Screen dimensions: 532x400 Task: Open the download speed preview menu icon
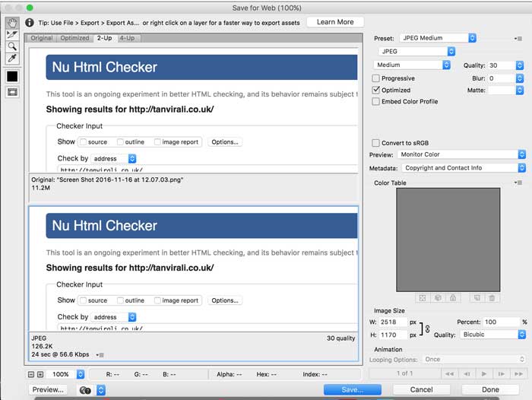click(100, 355)
